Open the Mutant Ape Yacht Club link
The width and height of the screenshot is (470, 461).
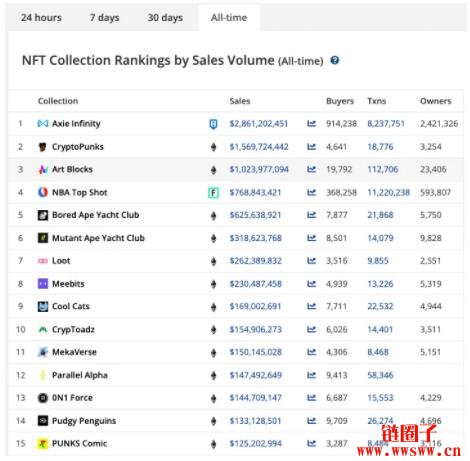click(98, 238)
